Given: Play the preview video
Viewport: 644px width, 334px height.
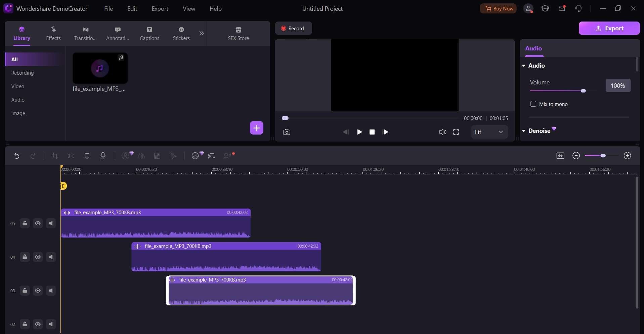Looking at the screenshot, I should click(359, 132).
